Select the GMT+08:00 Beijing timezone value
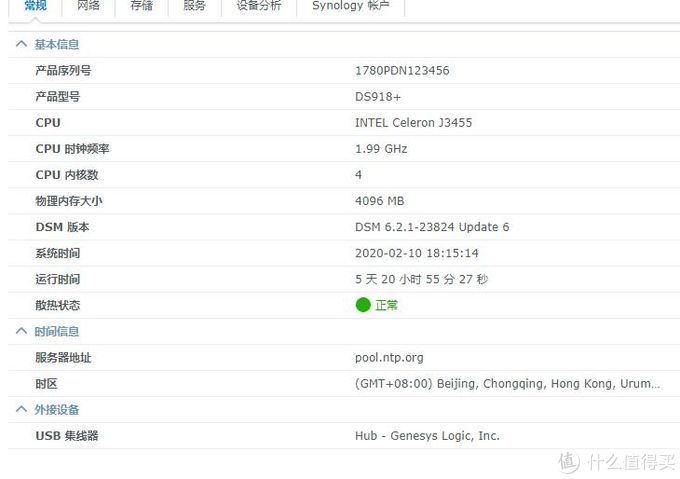This screenshot has width=680, height=479. point(507,384)
